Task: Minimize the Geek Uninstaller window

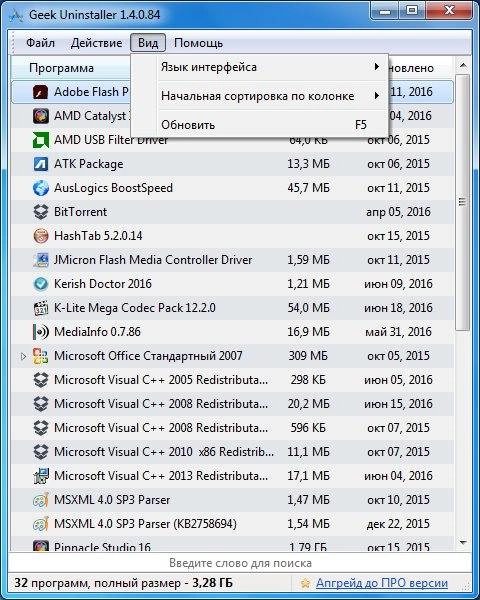Action: 385,10
